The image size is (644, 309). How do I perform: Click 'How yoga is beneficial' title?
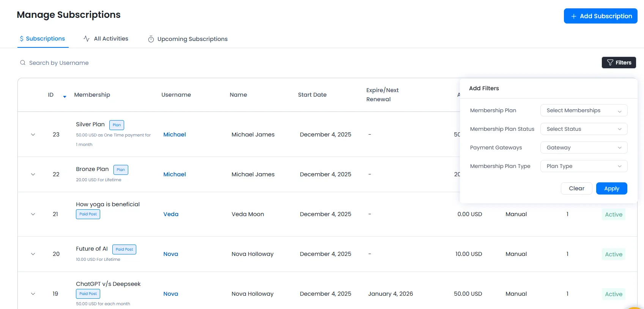click(x=108, y=204)
